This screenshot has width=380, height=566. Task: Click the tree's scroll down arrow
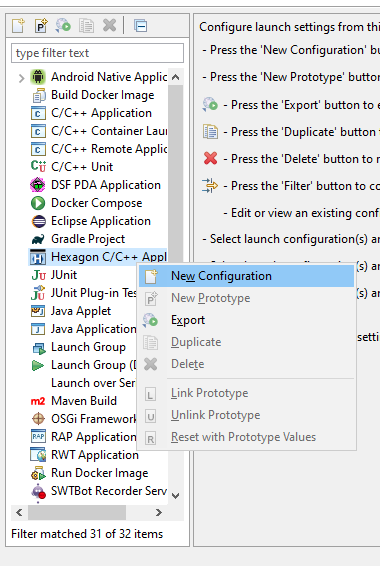point(175,496)
